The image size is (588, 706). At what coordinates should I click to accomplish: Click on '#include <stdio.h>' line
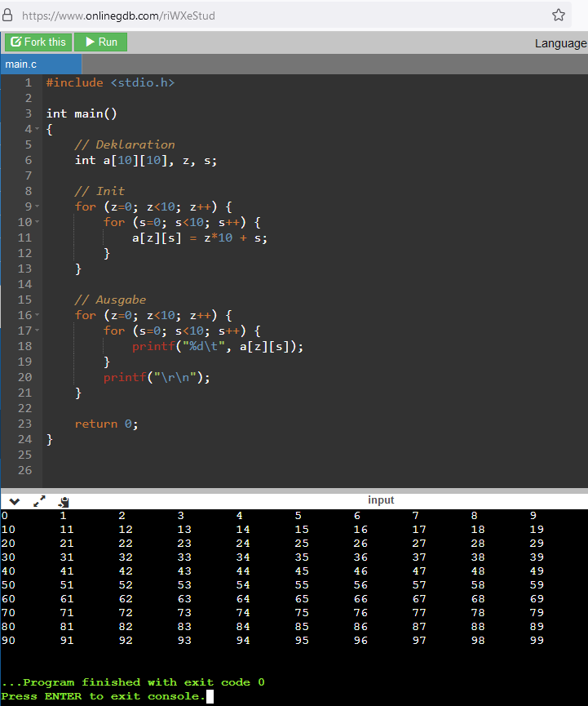[x=110, y=82]
